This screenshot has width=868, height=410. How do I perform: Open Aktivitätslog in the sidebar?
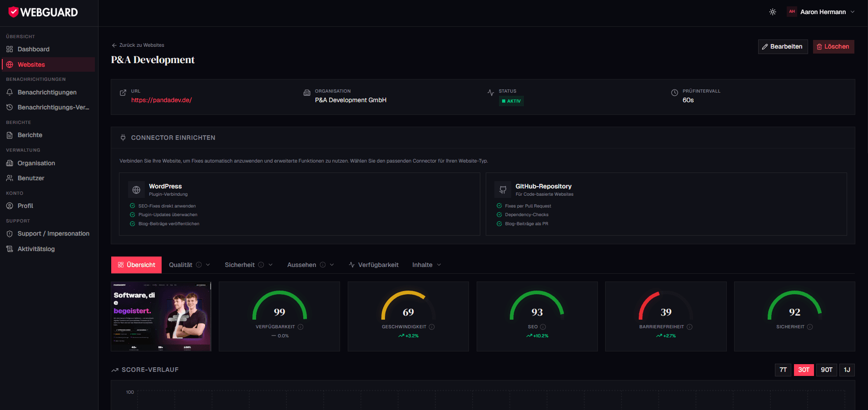click(48, 249)
